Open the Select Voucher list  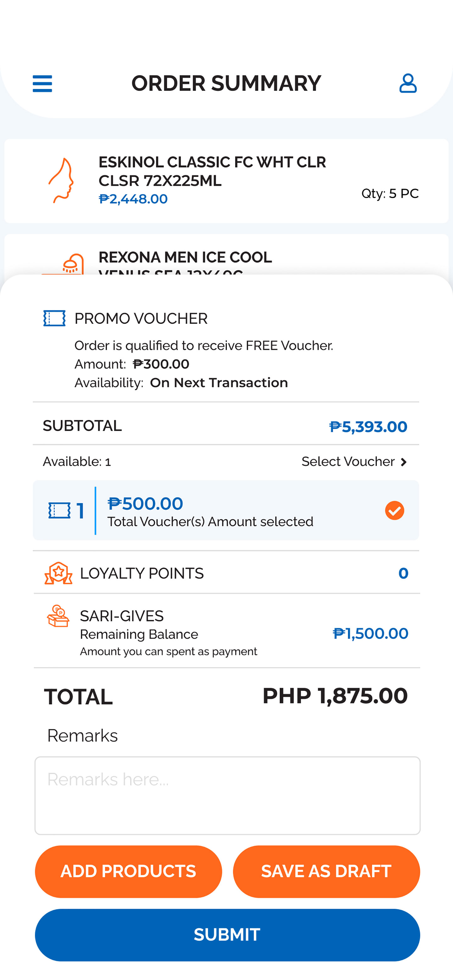point(348,462)
